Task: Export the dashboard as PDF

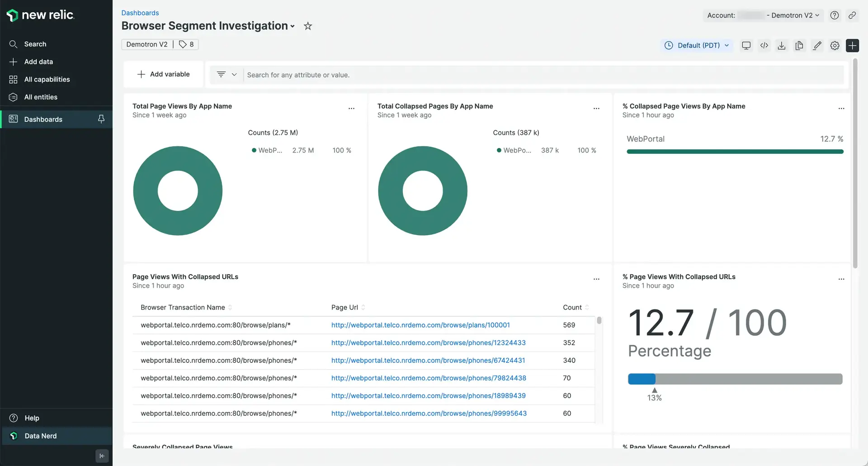Action: (782, 45)
